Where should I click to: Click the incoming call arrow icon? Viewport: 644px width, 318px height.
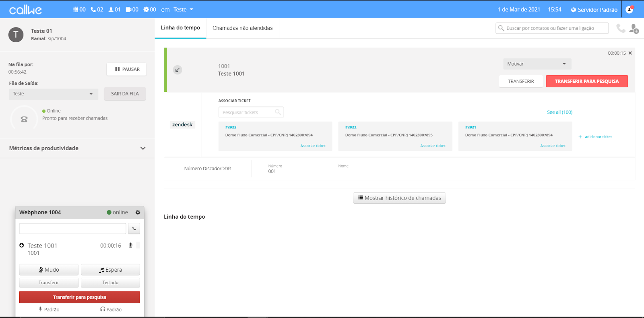pos(178,70)
